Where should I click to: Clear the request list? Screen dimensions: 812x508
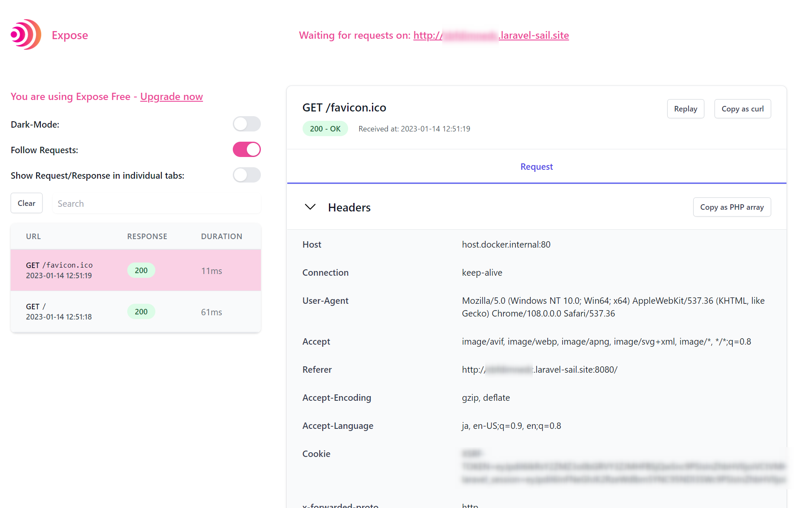coord(26,203)
